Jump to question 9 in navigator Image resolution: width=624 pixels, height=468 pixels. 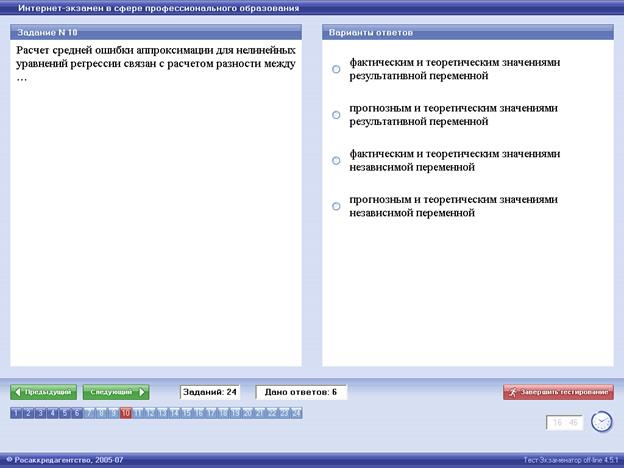(113, 413)
